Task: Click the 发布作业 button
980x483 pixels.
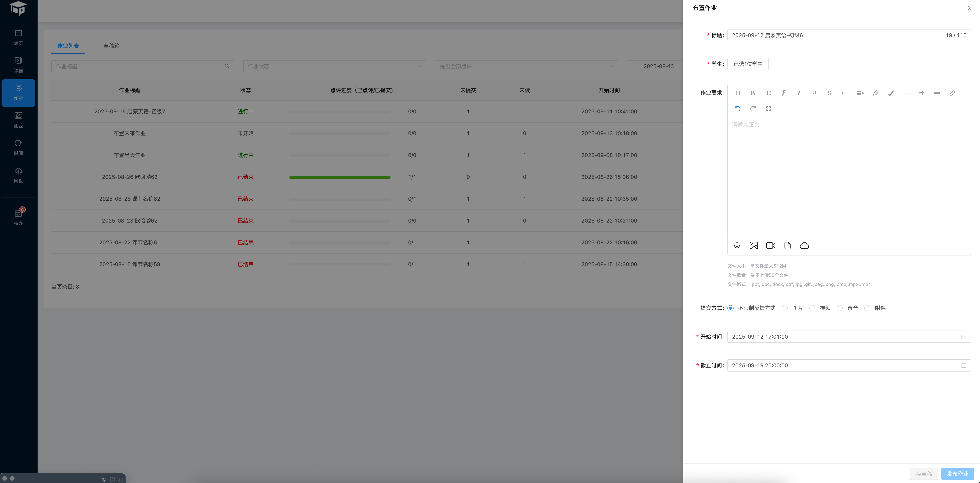Action: pyautogui.click(x=957, y=473)
